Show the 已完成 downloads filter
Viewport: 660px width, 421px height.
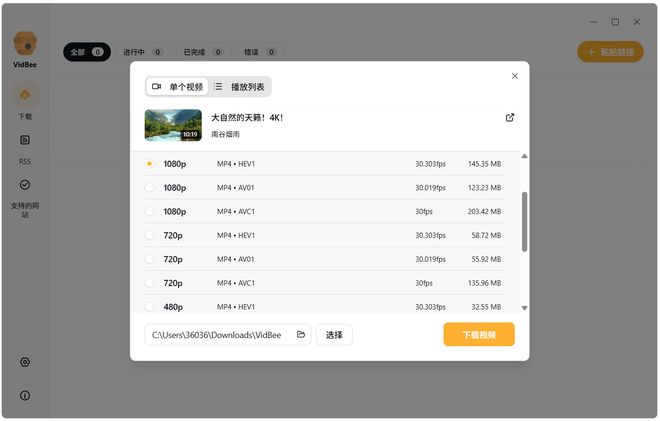click(203, 52)
